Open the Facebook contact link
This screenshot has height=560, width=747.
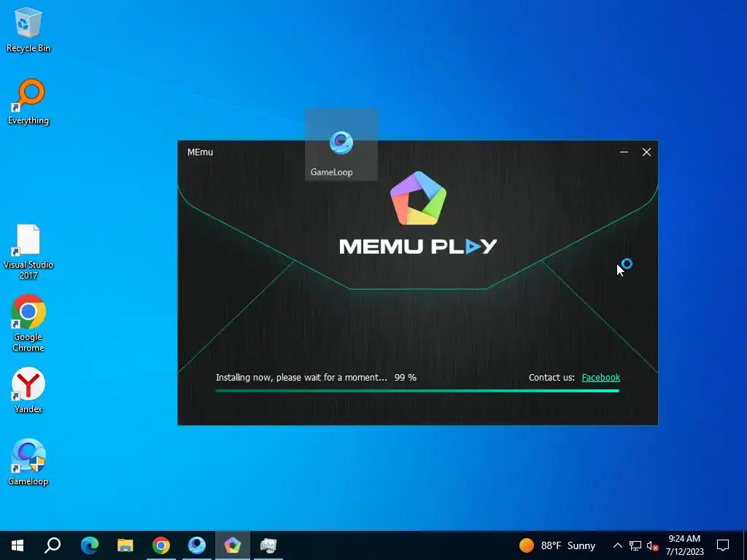601,377
